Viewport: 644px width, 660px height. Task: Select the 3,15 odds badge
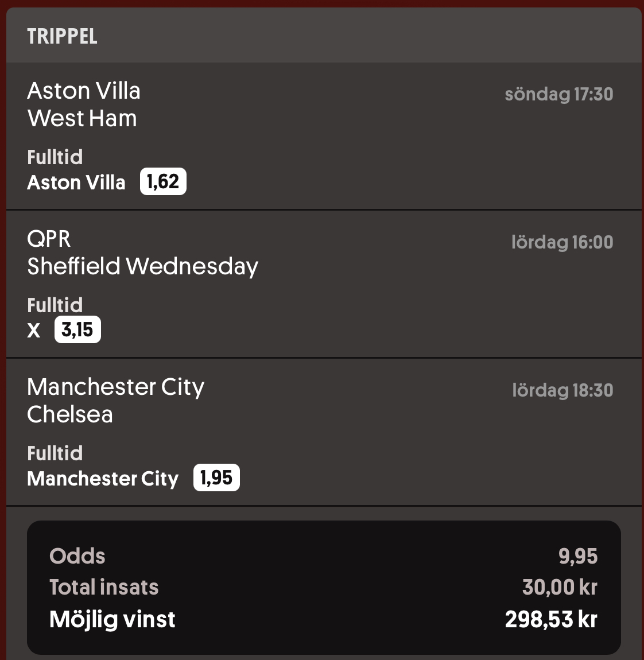click(77, 329)
